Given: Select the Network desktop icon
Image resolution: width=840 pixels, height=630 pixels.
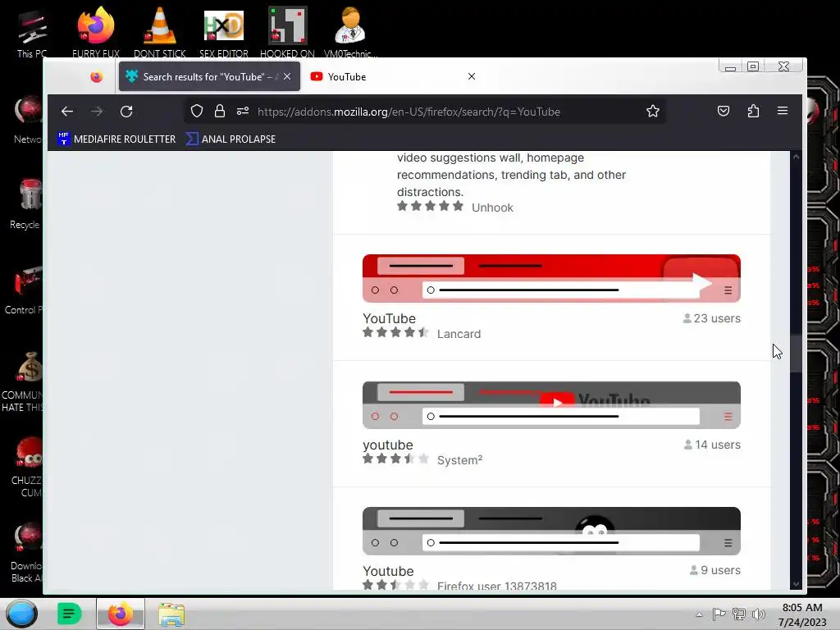Looking at the screenshot, I should click(28, 119).
